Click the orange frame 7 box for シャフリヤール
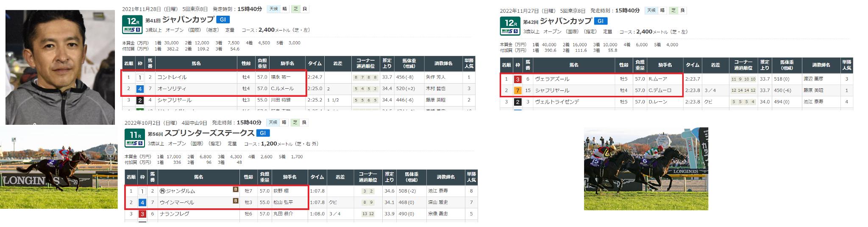This screenshot has height=227, width=868. [517, 90]
